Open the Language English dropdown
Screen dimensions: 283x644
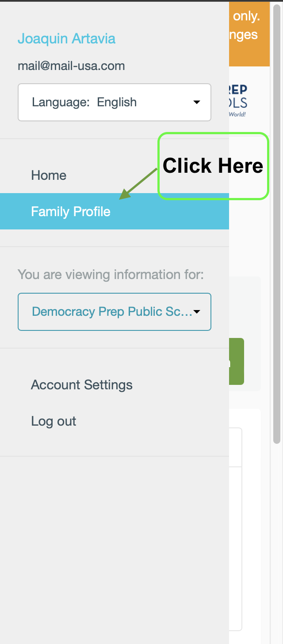(115, 102)
